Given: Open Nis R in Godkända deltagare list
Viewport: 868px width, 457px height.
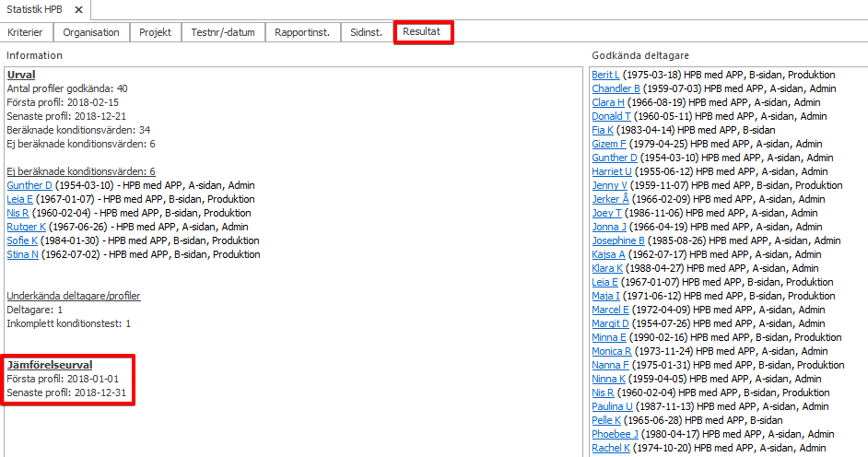Looking at the screenshot, I should pos(603,393).
